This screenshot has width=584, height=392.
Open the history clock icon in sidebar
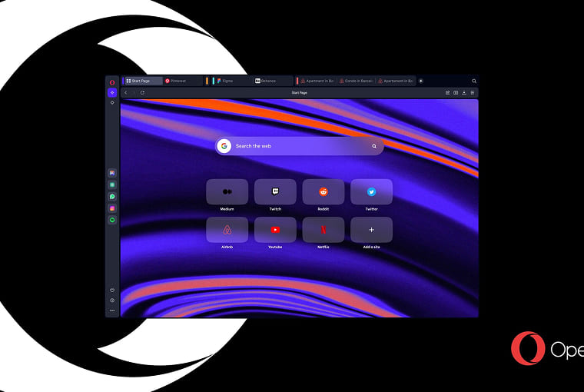point(112,300)
